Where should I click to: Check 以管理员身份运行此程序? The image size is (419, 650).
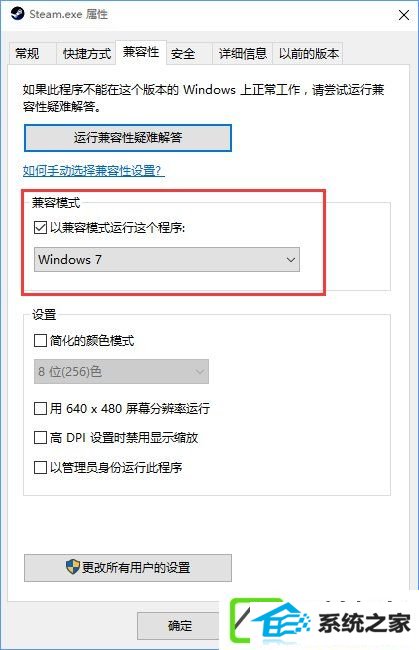point(40,468)
